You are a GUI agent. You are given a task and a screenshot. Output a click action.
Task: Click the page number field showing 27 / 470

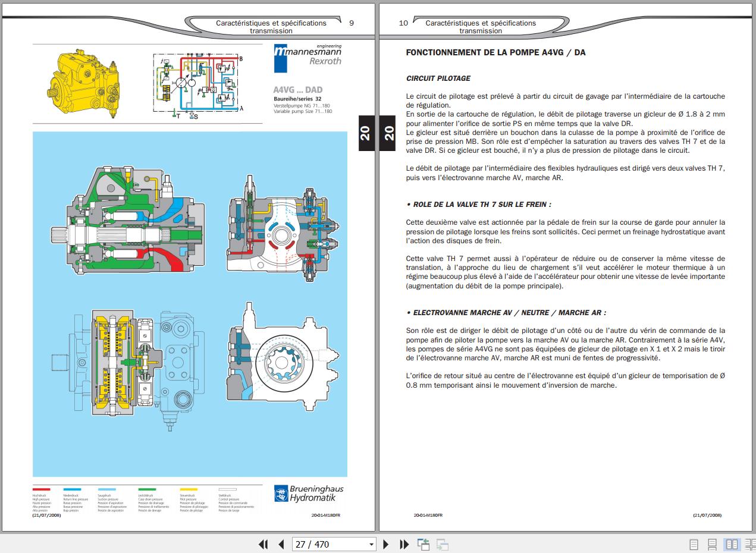(x=330, y=545)
